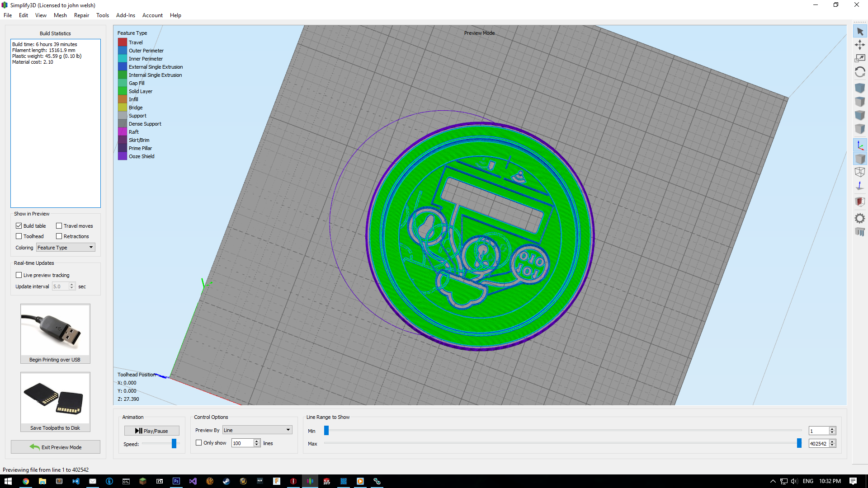Viewport: 868px width, 488px height.
Task: Switch to the front view cube
Action: click(860, 115)
